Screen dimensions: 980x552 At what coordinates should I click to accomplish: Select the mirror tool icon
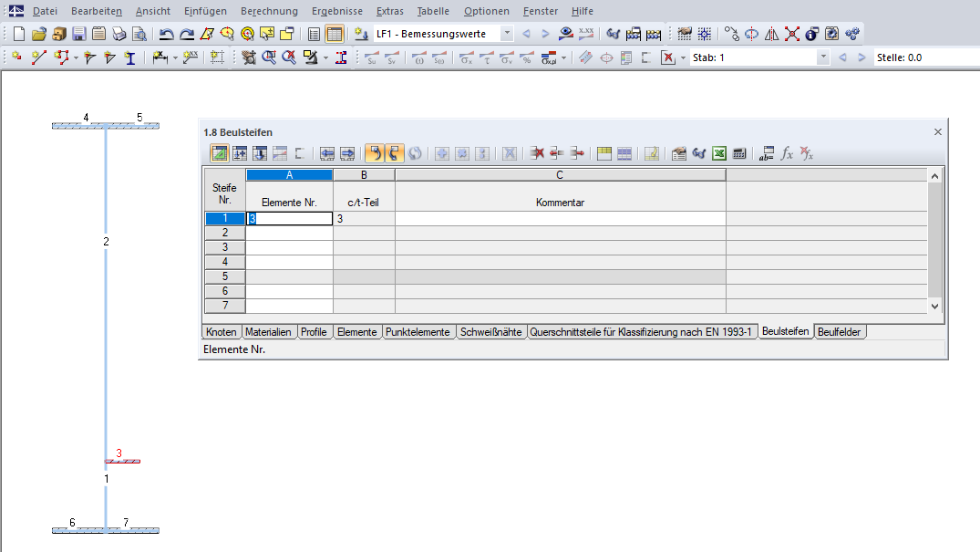772,34
